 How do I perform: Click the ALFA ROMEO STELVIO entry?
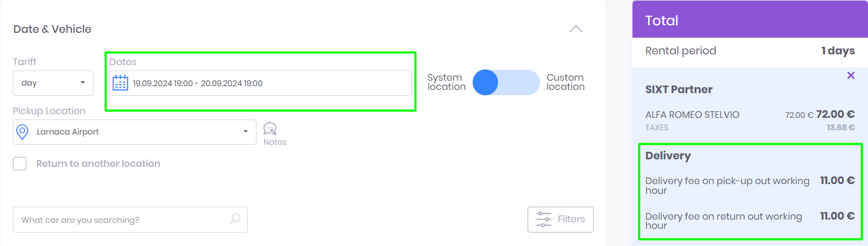point(692,115)
